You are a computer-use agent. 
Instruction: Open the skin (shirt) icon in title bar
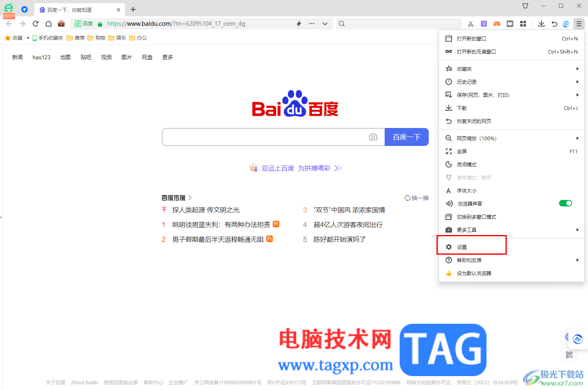526,6
